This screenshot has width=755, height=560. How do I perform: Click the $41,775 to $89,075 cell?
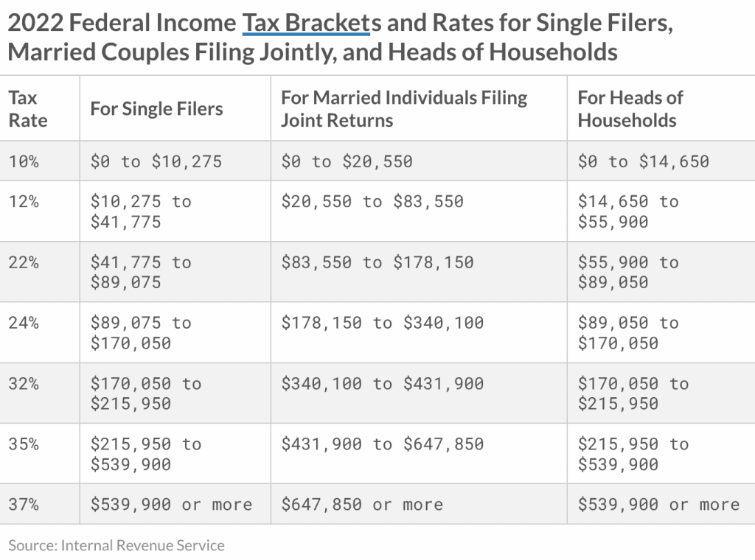[x=141, y=272]
